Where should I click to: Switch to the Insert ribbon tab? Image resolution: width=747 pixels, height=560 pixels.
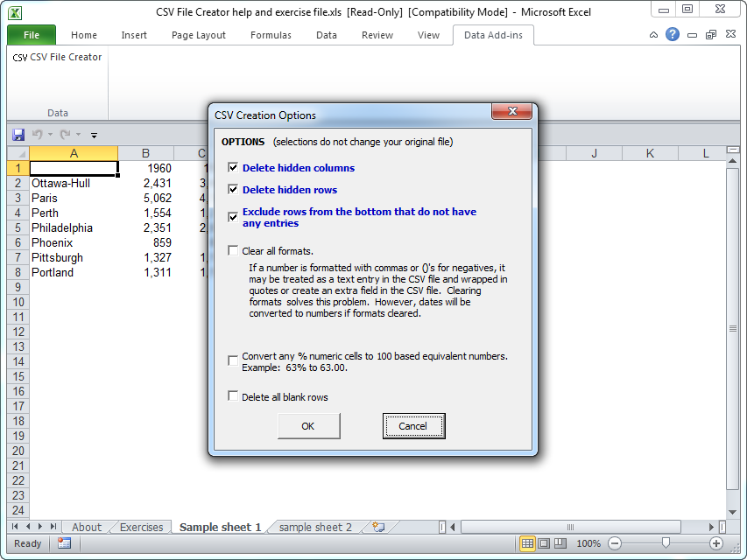(x=134, y=35)
